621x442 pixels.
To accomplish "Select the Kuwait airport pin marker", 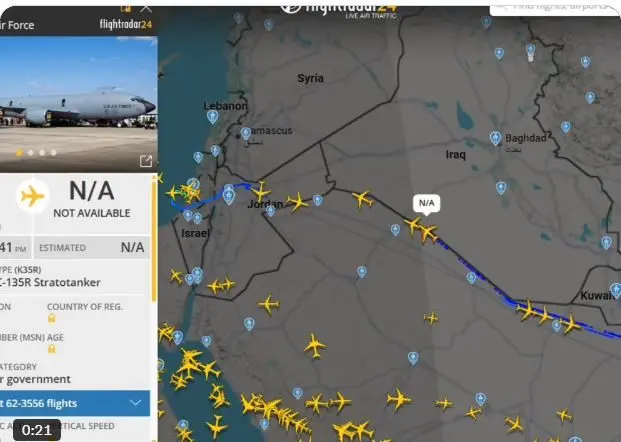I will 616,290.
